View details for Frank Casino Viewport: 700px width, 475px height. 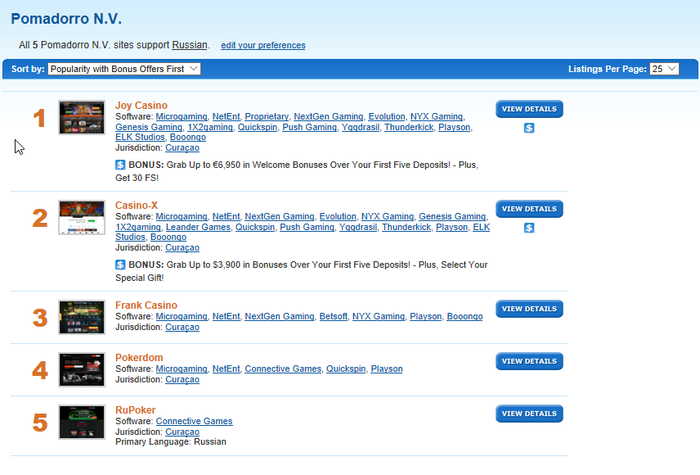(x=529, y=309)
